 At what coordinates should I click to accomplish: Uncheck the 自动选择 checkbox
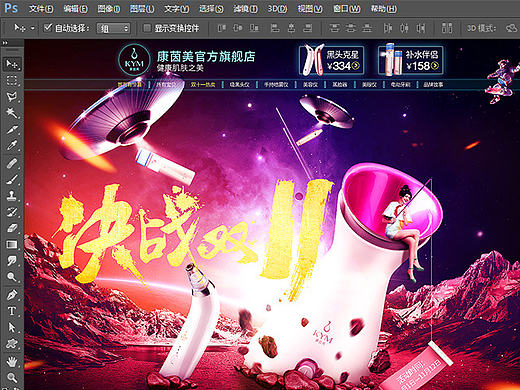pyautogui.click(x=48, y=27)
